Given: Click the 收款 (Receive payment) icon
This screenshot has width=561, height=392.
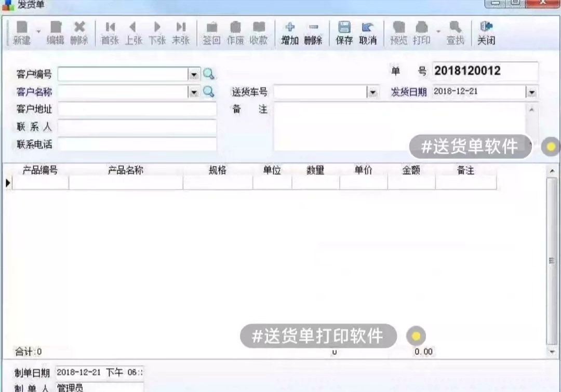Looking at the screenshot, I should (x=259, y=33).
